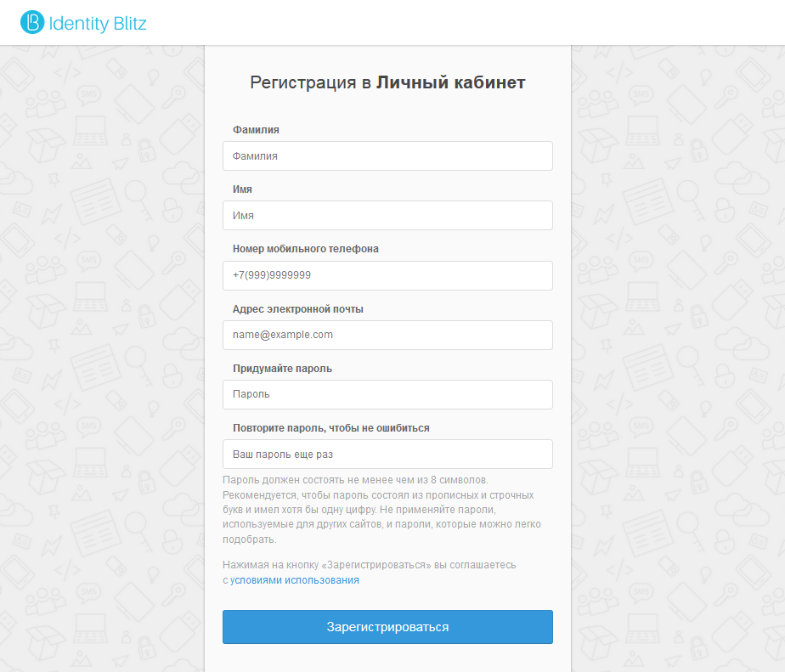Click the 'Имя' label above the field

[242, 189]
